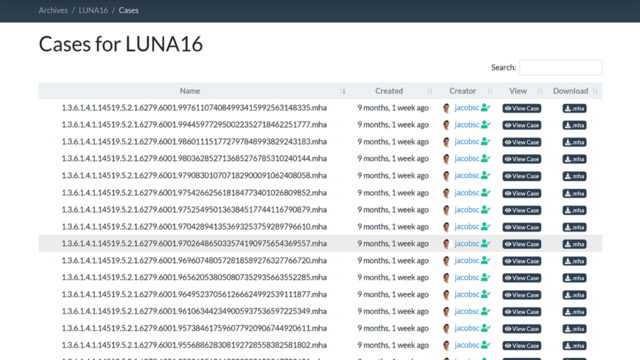640x360 pixels.
Task: Toggle Creator column sort arrows
Action: coord(490,91)
